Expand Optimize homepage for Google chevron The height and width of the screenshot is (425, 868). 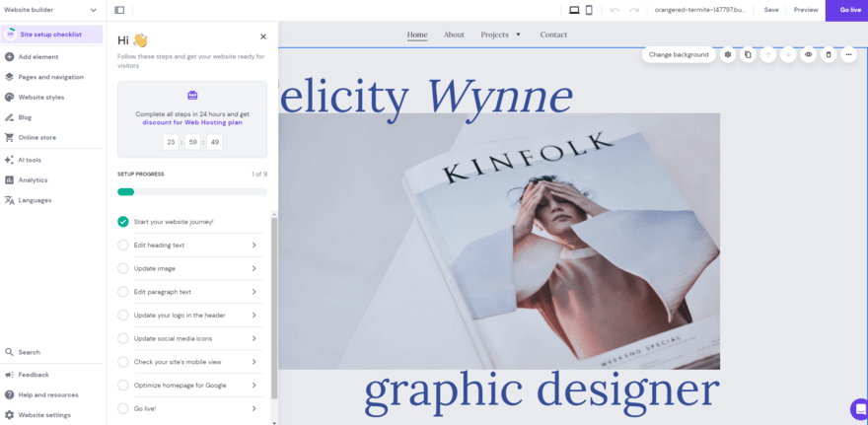(254, 386)
